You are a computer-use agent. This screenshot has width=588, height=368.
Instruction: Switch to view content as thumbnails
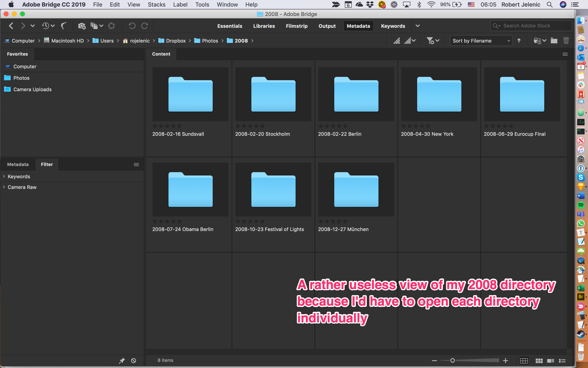tap(539, 361)
